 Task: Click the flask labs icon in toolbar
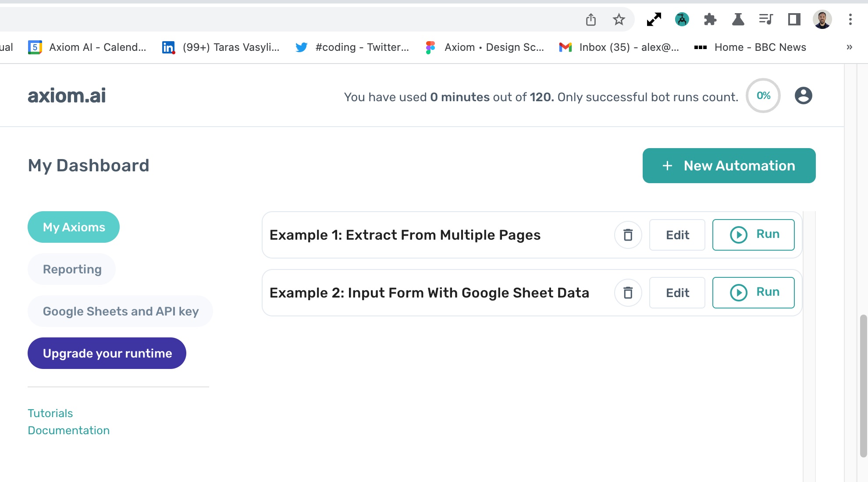point(738,19)
